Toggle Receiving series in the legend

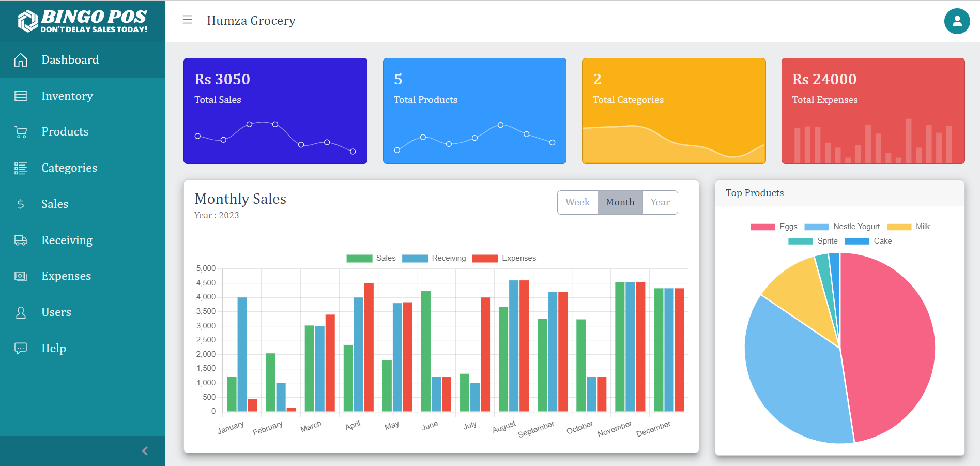(434, 258)
